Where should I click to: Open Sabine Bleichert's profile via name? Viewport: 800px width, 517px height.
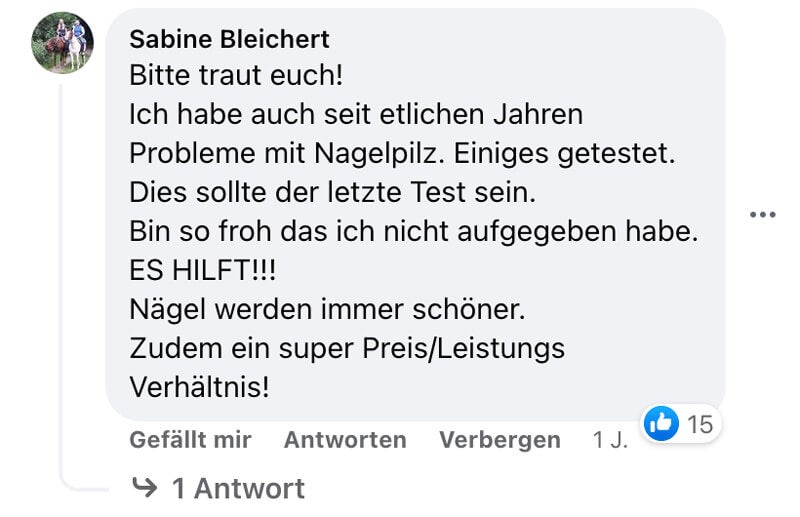(229, 40)
